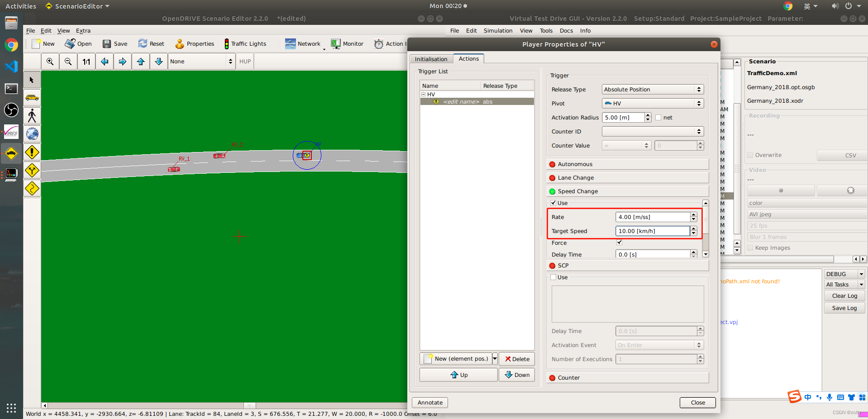868x419 pixels.
Task: Open OBS Studio from the dock
Action: [11, 110]
